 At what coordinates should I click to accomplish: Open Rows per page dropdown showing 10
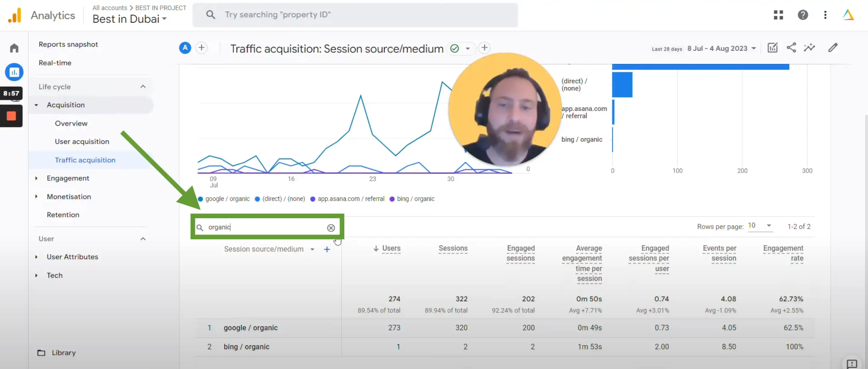click(759, 225)
